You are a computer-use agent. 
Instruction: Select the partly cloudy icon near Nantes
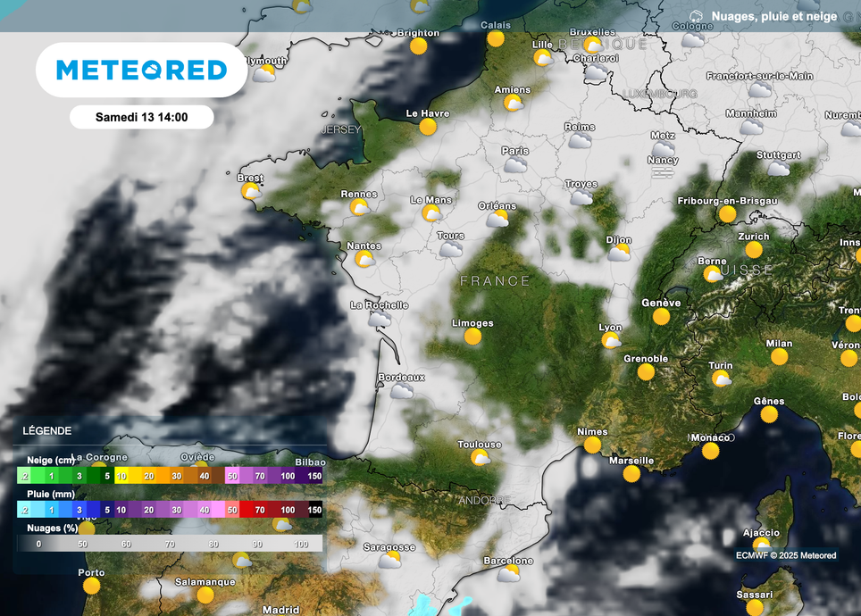[x=363, y=259]
